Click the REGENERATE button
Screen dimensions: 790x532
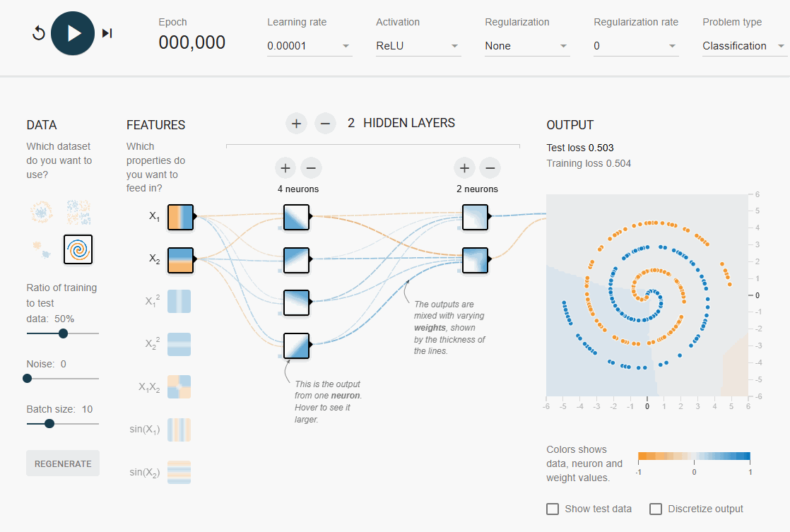[63, 463]
